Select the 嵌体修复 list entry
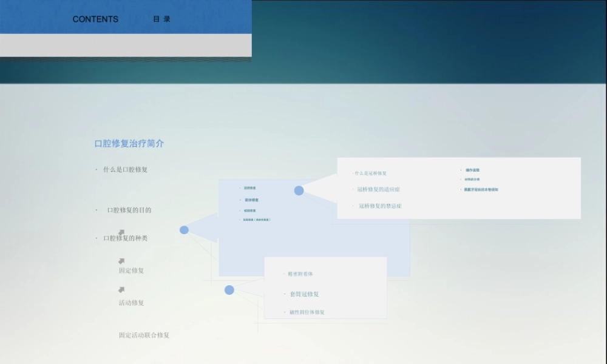 pyautogui.click(x=253, y=200)
